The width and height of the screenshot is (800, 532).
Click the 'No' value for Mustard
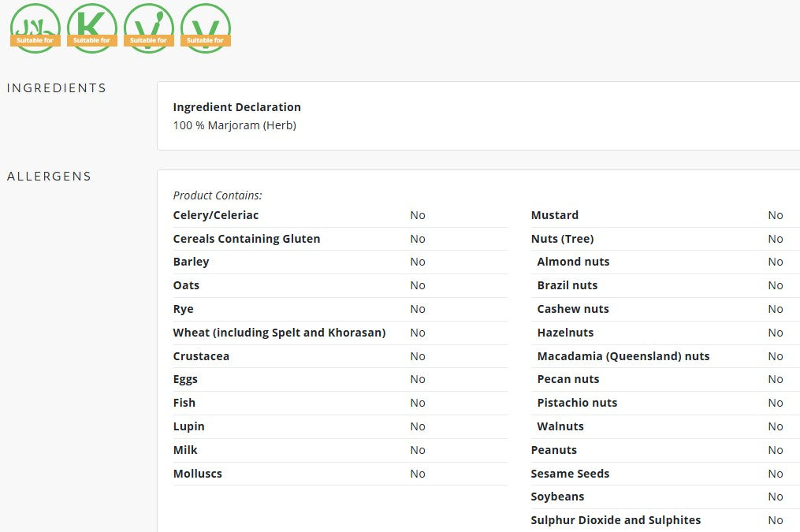pos(776,215)
